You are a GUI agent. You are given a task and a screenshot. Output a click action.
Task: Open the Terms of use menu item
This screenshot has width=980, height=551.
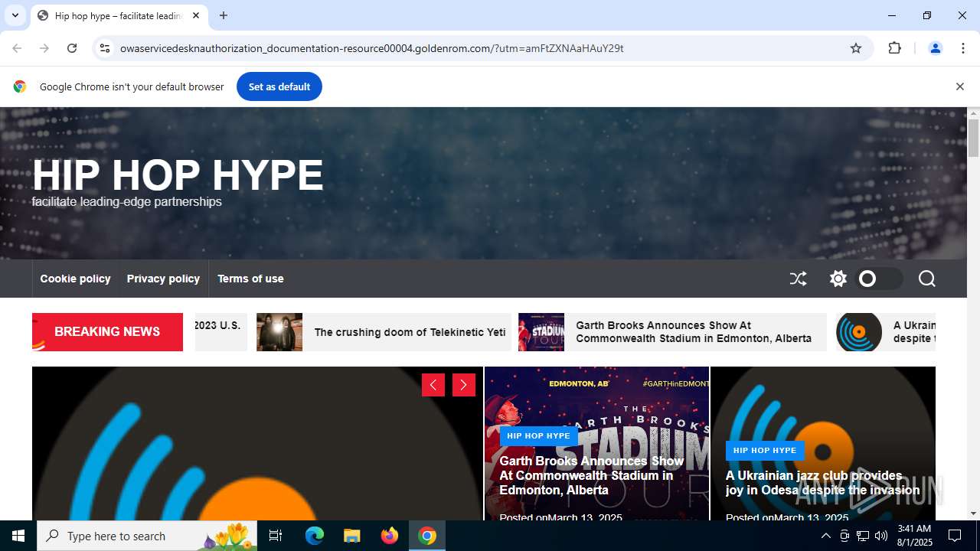pyautogui.click(x=250, y=279)
